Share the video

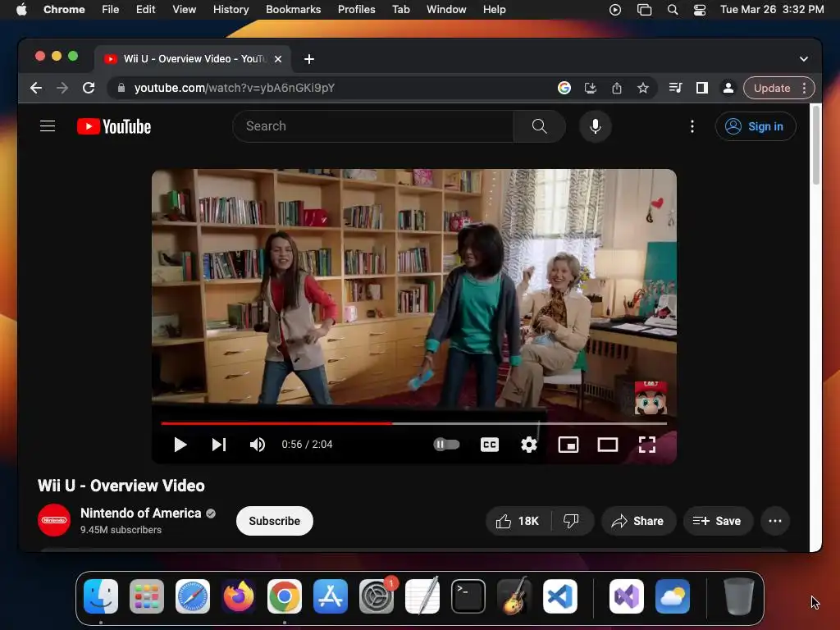coord(638,521)
